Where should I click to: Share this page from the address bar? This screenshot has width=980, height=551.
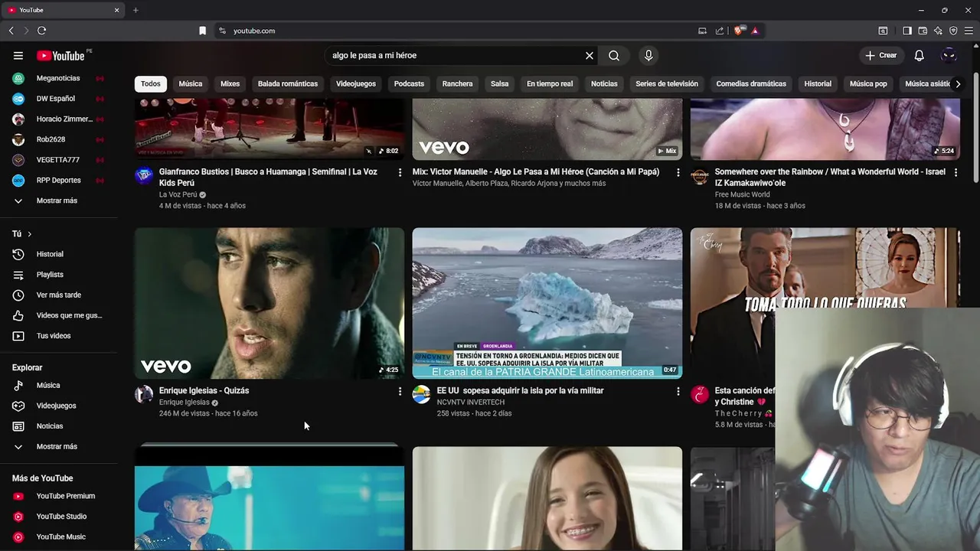720,31
